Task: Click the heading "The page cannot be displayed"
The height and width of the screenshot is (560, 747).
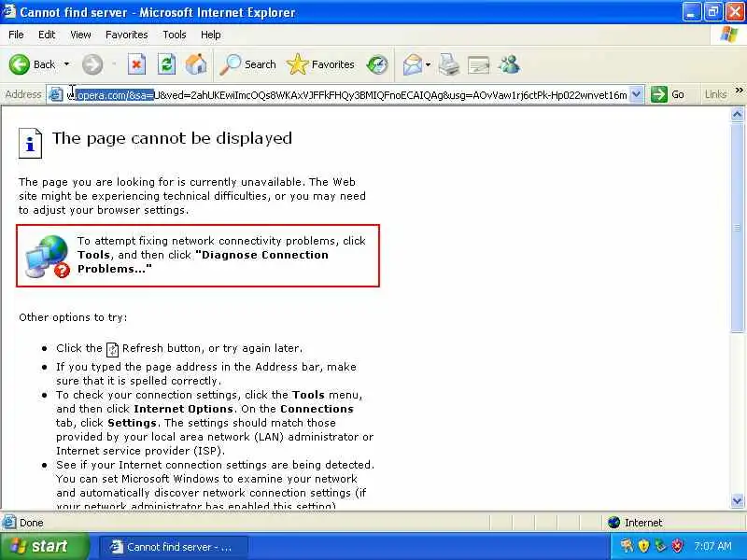Action: (172, 138)
